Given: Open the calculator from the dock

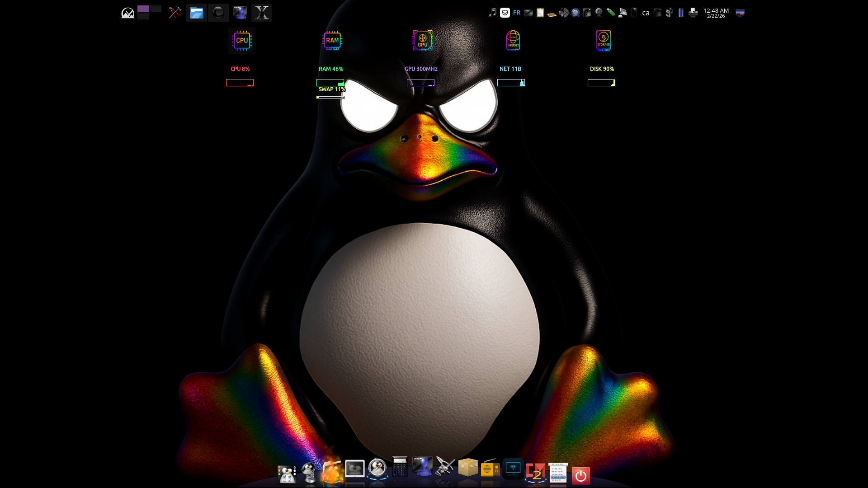Looking at the screenshot, I should [x=400, y=467].
